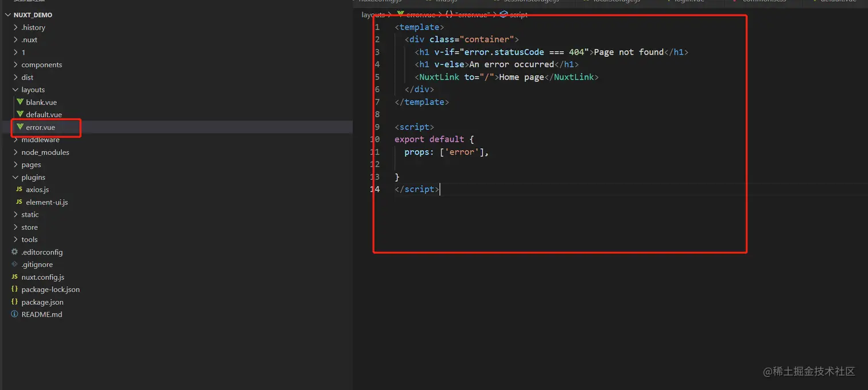Click the closing brace on line 13
The width and height of the screenshot is (868, 390).
tap(397, 177)
